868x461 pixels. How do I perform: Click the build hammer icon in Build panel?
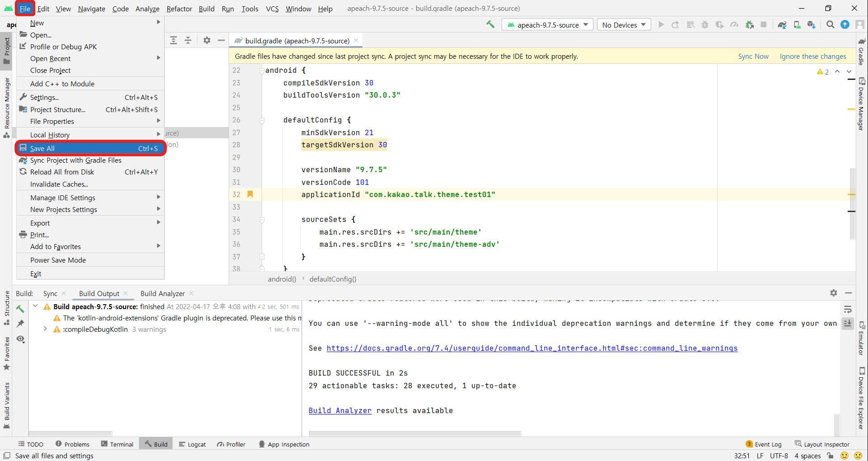[20, 309]
